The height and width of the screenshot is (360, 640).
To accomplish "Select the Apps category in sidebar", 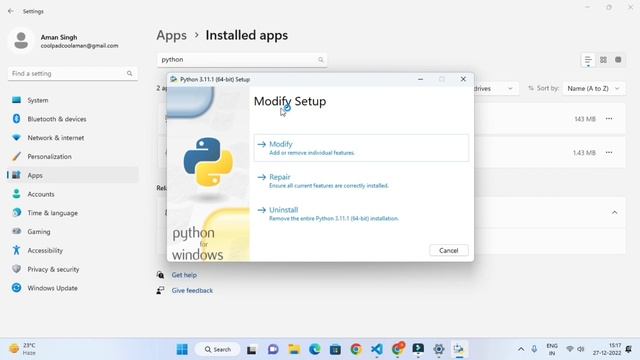I will [73, 175].
